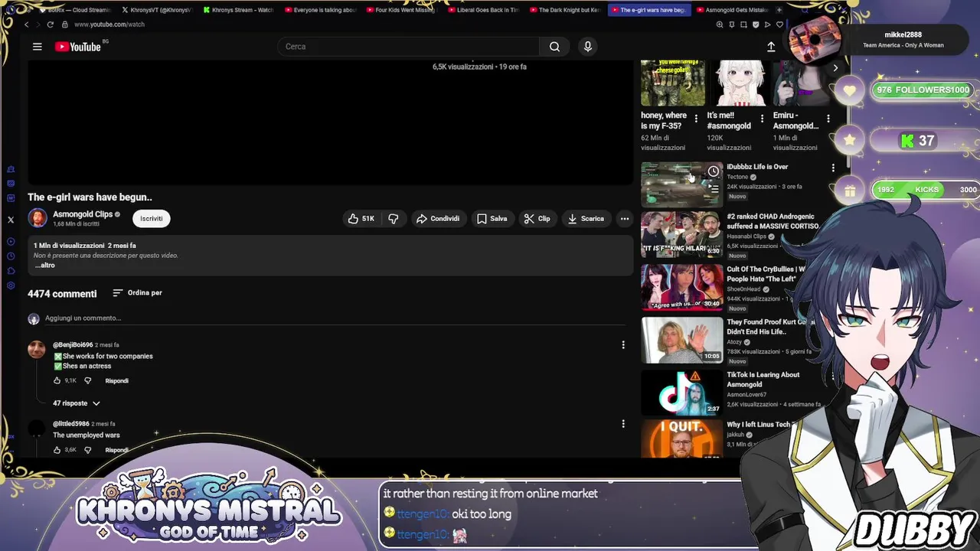Viewport: 980px width, 551px height.
Task: Dislike the @BenjiBoi696 comment
Action: [x=87, y=380]
